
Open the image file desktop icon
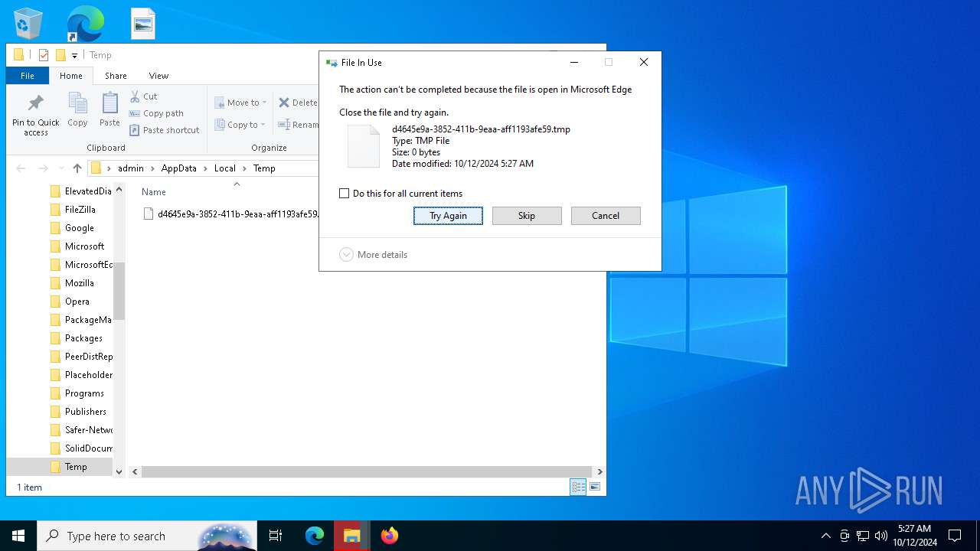coord(143,23)
